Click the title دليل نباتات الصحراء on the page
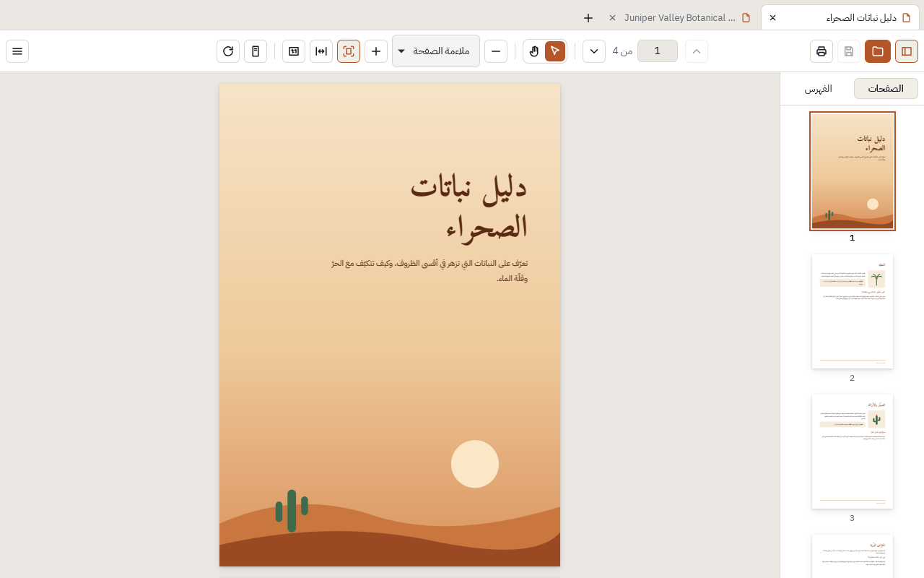 [x=469, y=207]
